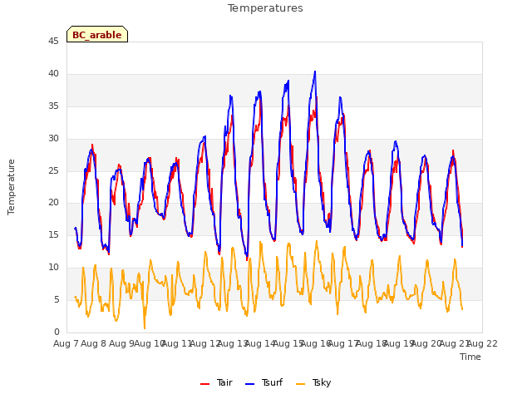The width and height of the screenshot is (532, 399).
Task: Toggle the Tsky legend entry
Action: (313, 382)
